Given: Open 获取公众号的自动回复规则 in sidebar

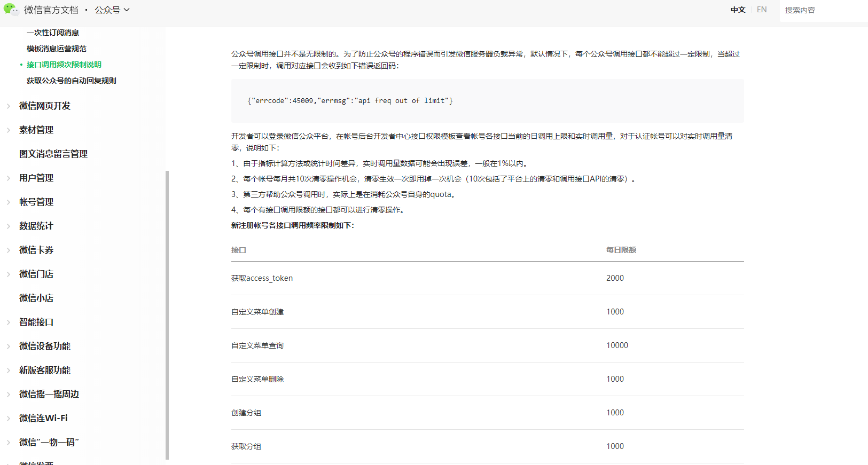Looking at the screenshot, I should (x=72, y=81).
